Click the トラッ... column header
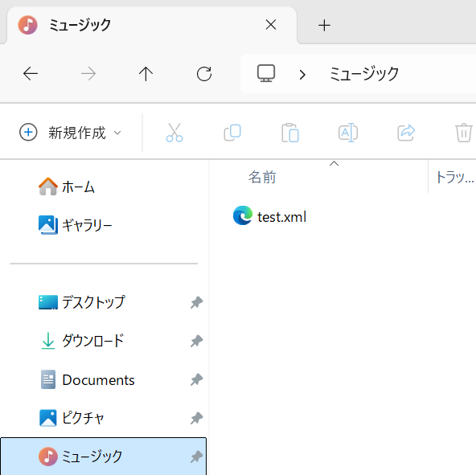The height and width of the screenshot is (475, 476). point(455,178)
